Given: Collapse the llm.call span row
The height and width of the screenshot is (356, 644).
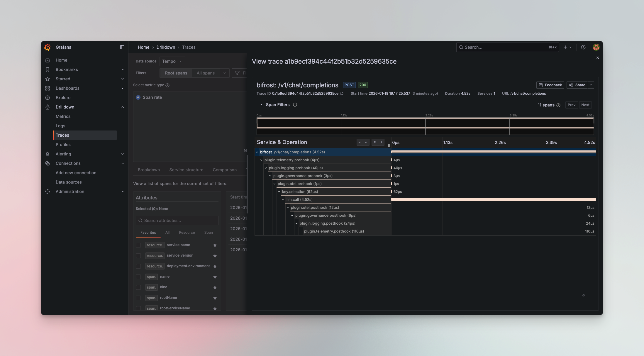Looking at the screenshot, I should (x=283, y=200).
